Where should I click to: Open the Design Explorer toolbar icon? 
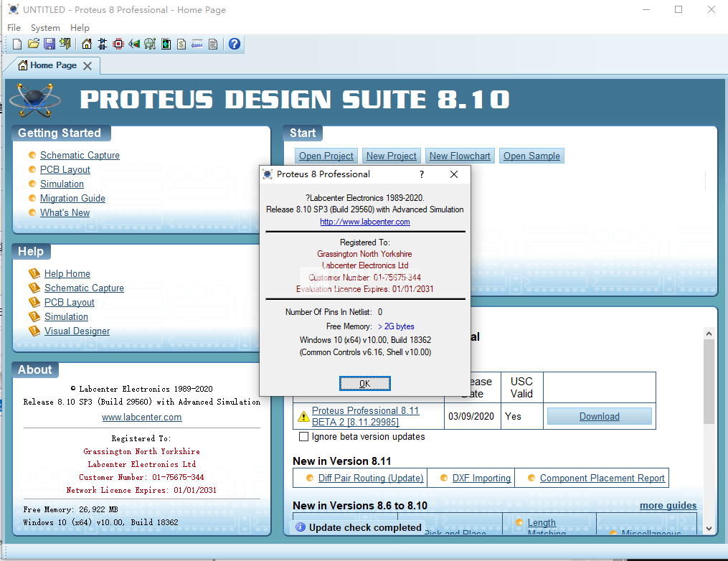(166, 44)
